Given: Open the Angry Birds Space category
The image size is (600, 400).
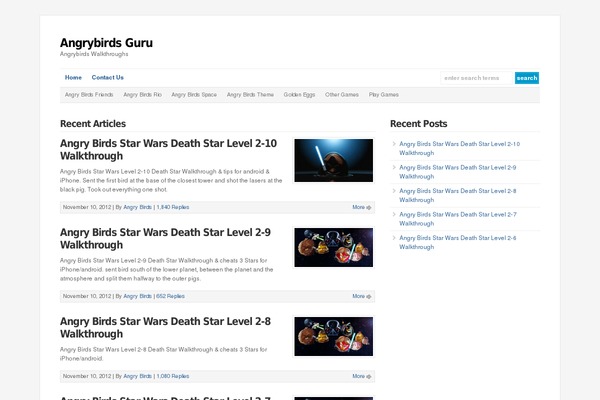Looking at the screenshot, I should [x=194, y=95].
